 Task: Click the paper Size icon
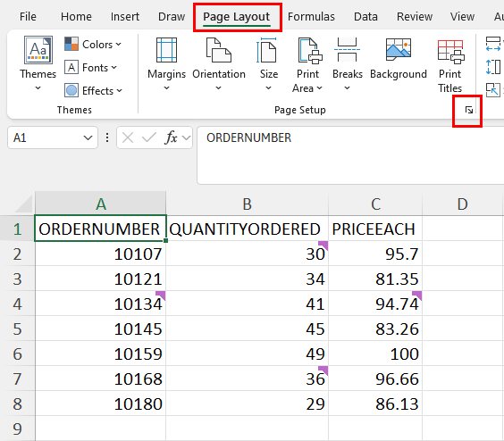[x=267, y=50]
